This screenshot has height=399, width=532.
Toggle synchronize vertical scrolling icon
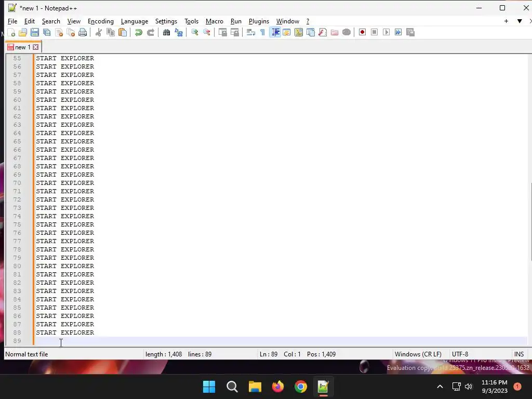coord(222,32)
